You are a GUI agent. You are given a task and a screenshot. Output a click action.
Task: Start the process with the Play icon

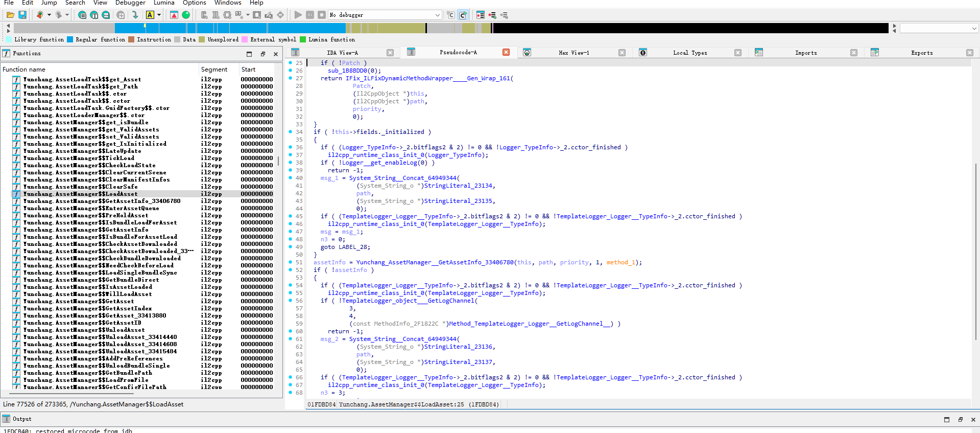298,15
